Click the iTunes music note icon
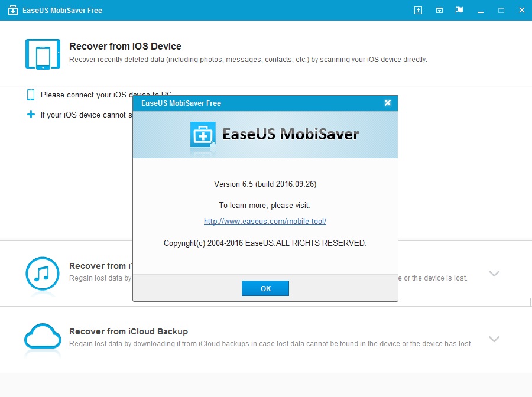 click(x=43, y=274)
